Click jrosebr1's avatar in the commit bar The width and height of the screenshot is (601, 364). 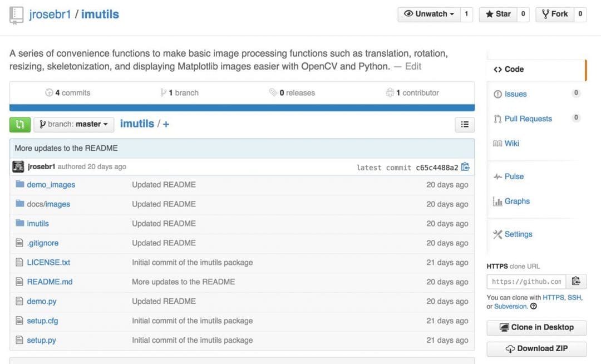tap(18, 166)
